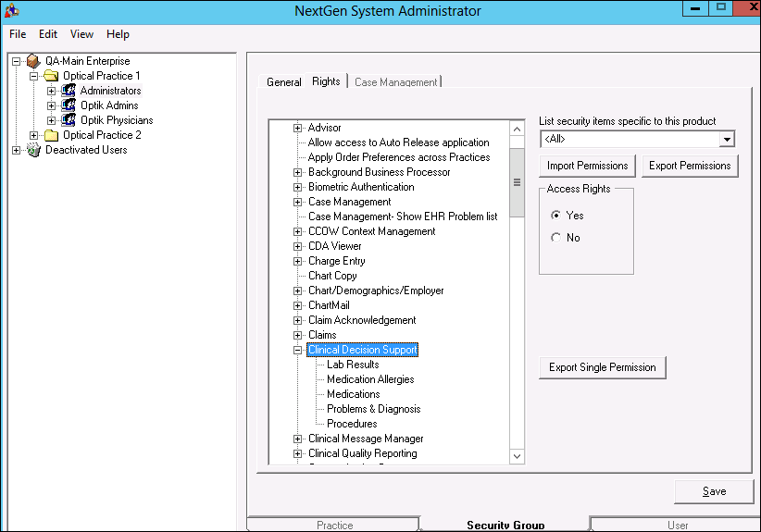The width and height of the screenshot is (761, 532).
Task: Select Apply Order Preferences across Practices
Action: pos(399,157)
